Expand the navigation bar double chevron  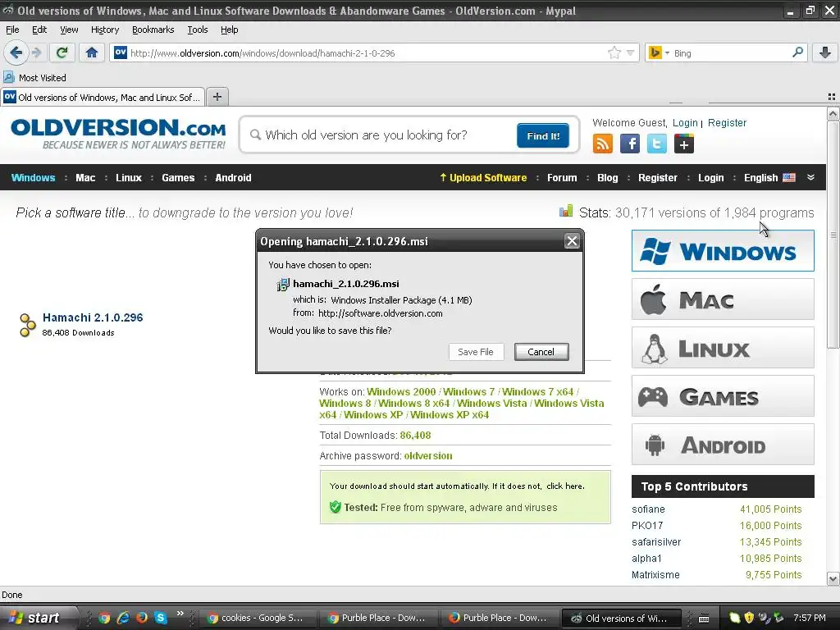[x=811, y=177]
